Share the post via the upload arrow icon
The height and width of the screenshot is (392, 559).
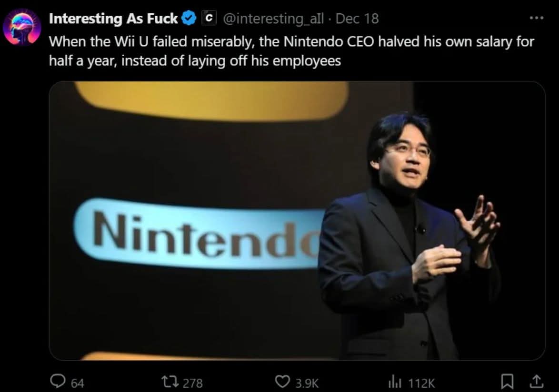tap(537, 382)
